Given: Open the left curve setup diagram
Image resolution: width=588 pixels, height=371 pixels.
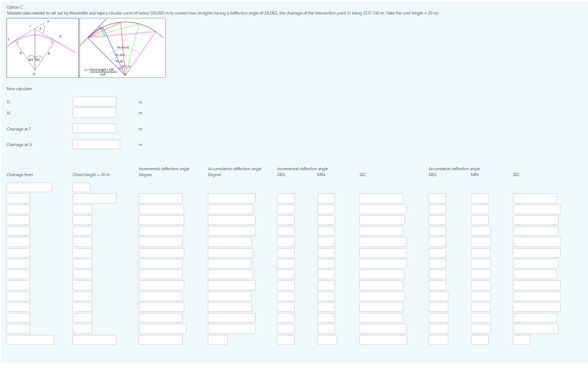Looking at the screenshot, I should [x=42, y=47].
